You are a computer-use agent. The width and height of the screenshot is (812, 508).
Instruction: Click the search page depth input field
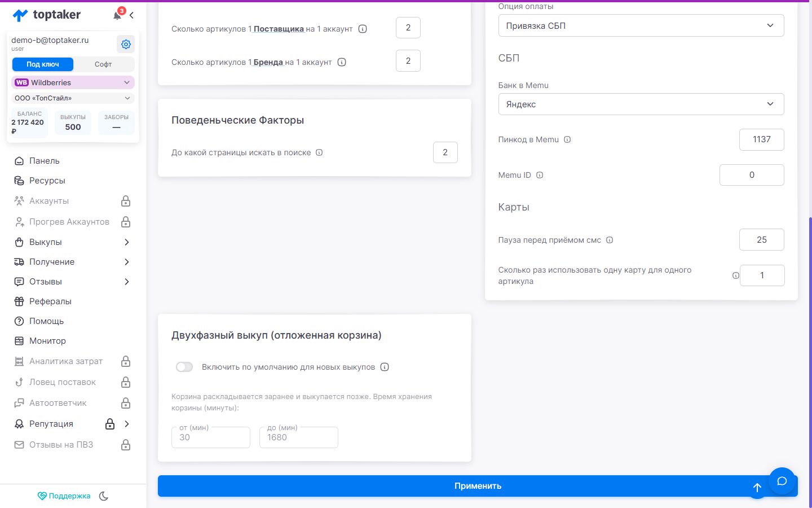pos(445,152)
